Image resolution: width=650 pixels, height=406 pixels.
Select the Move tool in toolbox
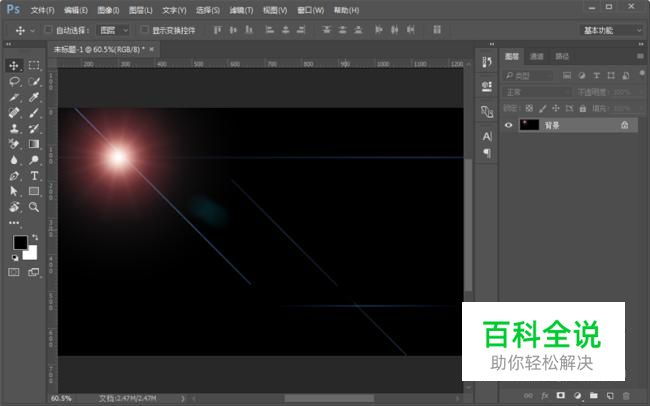(14, 66)
